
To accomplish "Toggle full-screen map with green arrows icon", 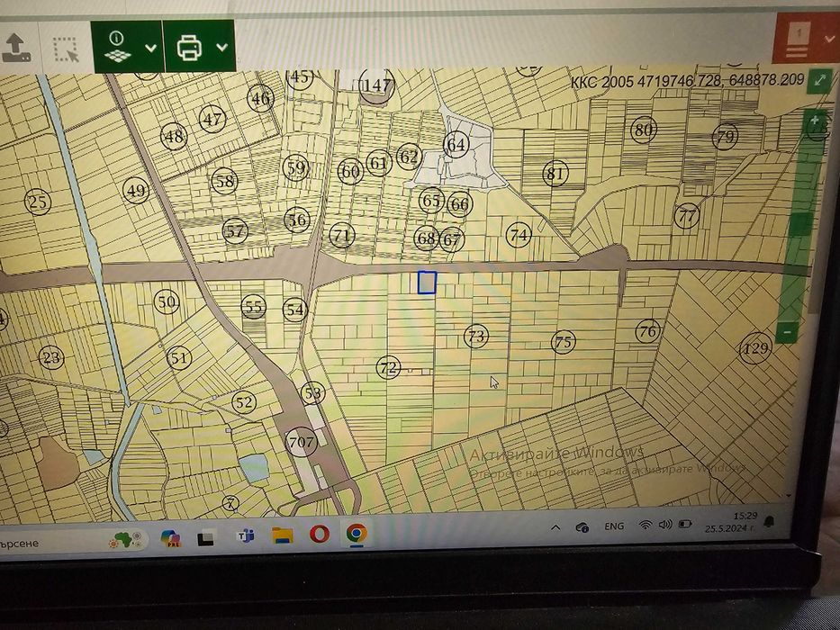I will pos(819,80).
